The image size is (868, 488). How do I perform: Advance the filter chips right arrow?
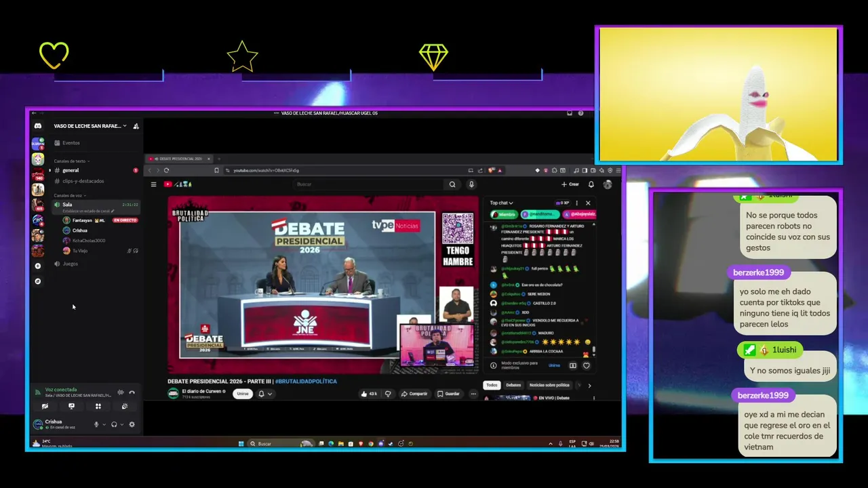589,386
